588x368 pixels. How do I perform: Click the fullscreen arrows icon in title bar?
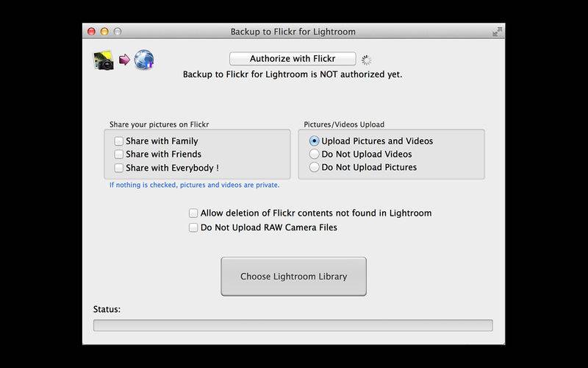click(x=498, y=32)
